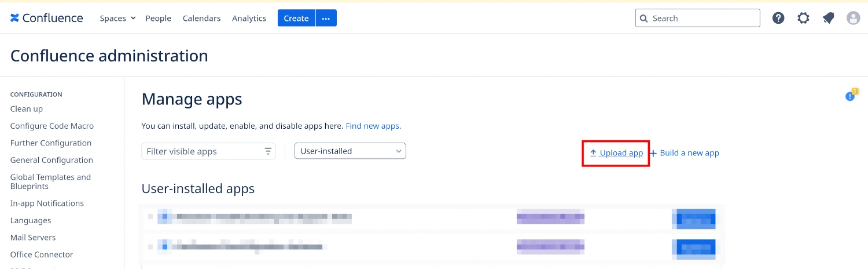Follow the Find new apps link
This screenshot has width=868, height=269.
(x=373, y=126)
